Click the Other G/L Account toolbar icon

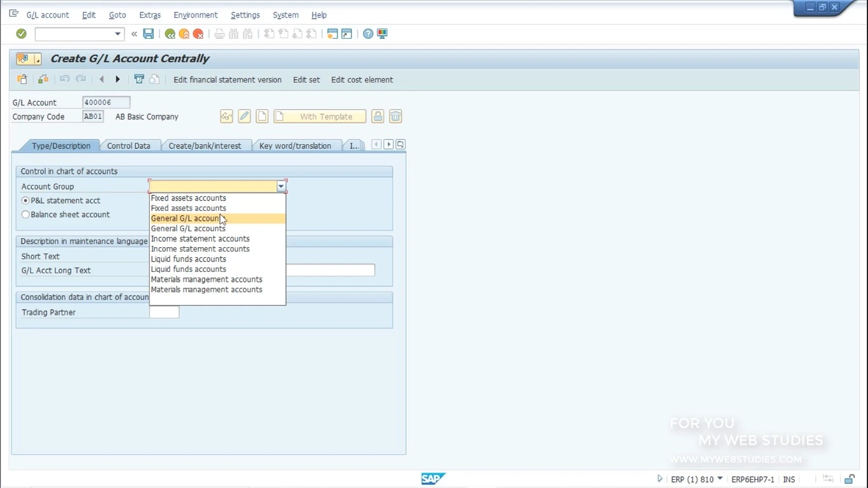click(x=22, y=79)
